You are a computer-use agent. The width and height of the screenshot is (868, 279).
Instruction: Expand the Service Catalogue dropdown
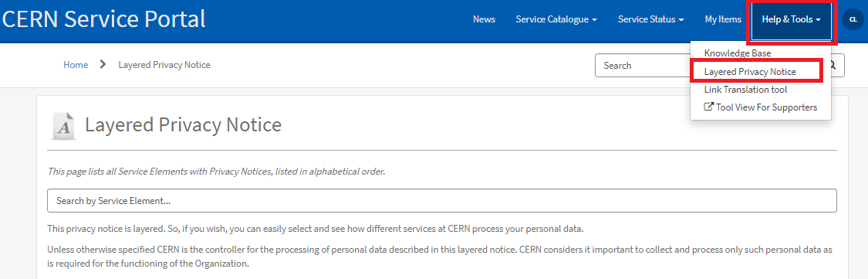point(556,19)
